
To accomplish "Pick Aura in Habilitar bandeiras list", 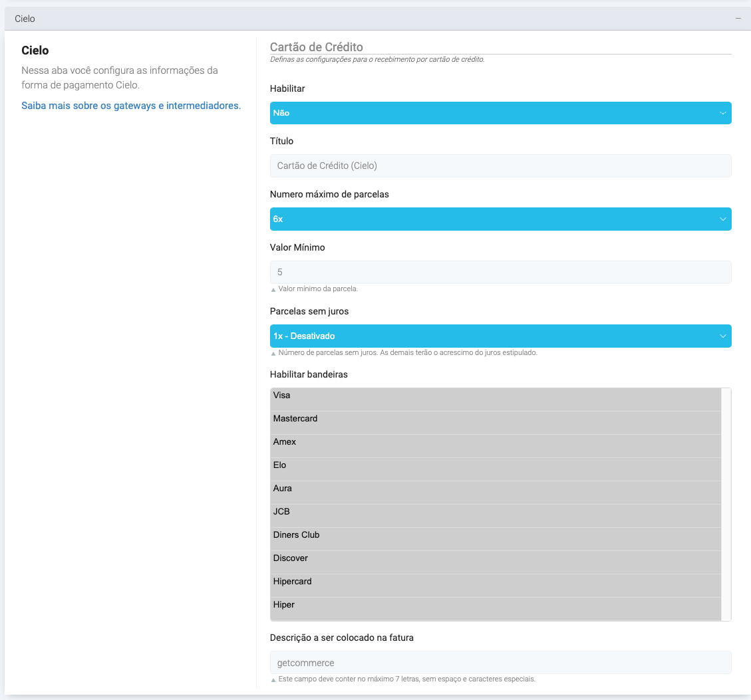I will point(496,489).
